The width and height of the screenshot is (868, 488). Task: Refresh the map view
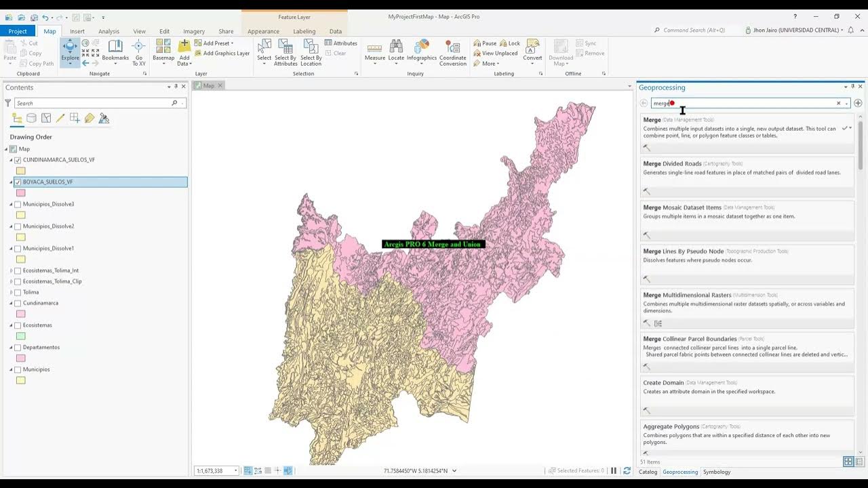pyautogui.click(x=627, y=470)
